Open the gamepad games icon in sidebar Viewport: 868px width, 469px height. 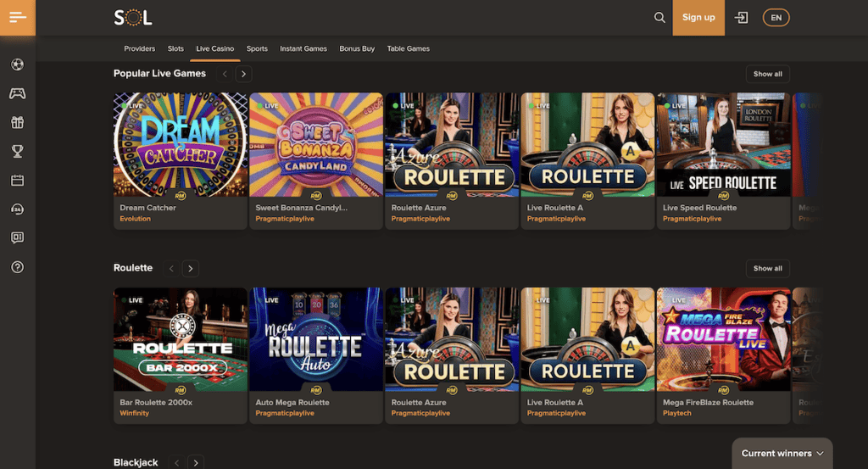point(17,93)
